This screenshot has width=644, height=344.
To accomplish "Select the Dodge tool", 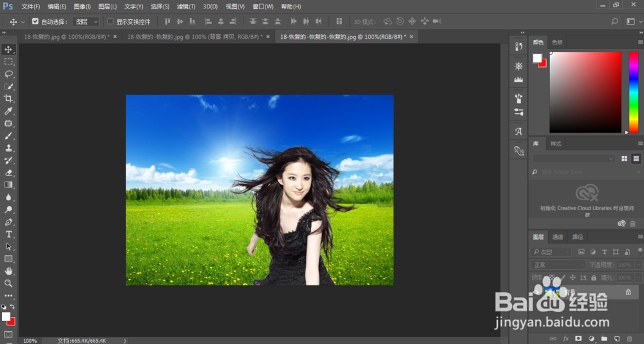I will [x=8, y=209].
